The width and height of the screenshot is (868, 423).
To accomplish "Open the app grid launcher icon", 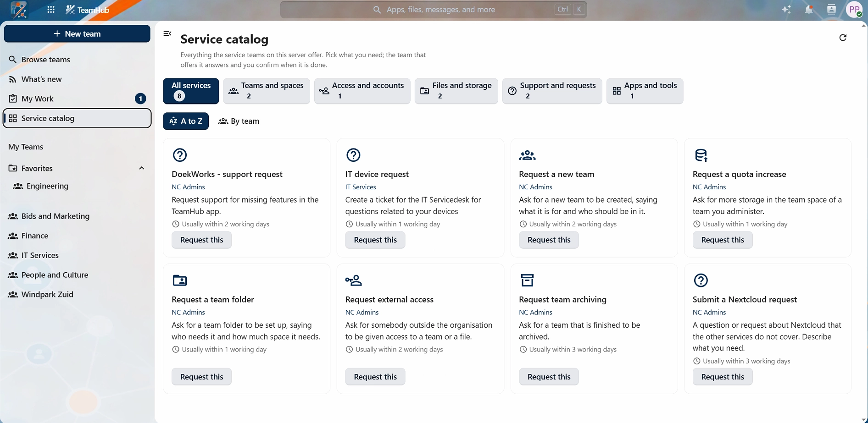I will coord(51,10).
